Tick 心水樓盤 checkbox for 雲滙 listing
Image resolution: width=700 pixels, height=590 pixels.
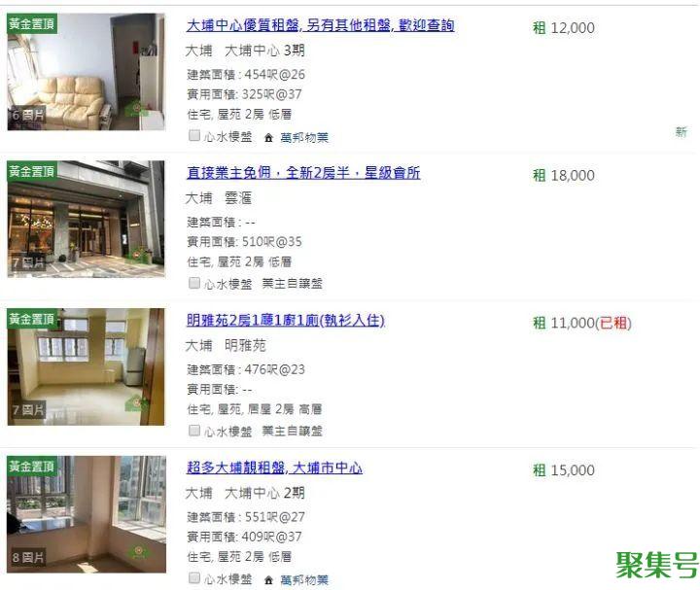194,283
